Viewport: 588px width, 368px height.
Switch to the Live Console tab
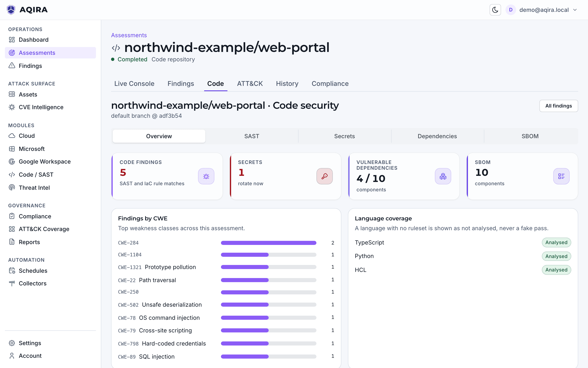click(134, 84)
